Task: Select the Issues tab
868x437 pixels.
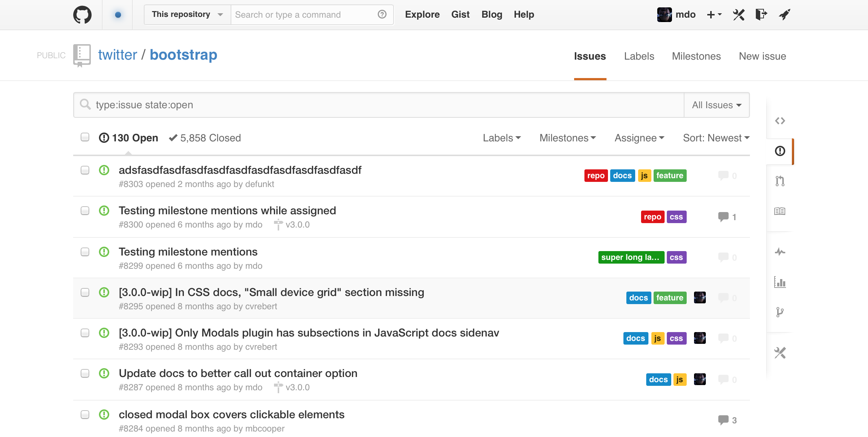Action: point(590,56)
